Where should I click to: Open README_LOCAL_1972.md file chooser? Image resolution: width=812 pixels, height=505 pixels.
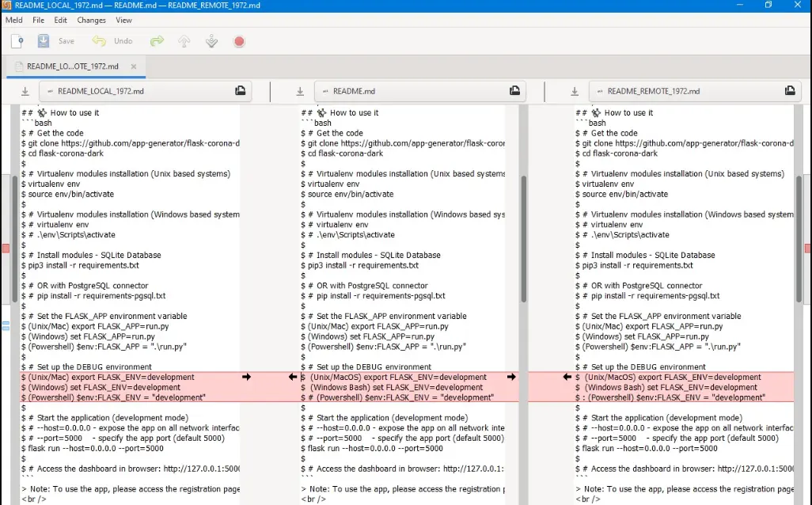tap(146, 91)
